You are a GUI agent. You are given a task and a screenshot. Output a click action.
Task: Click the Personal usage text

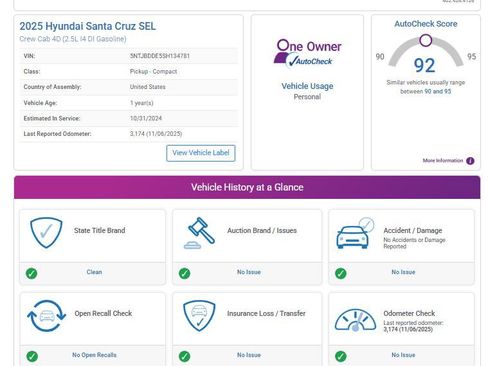coord(307,97)
